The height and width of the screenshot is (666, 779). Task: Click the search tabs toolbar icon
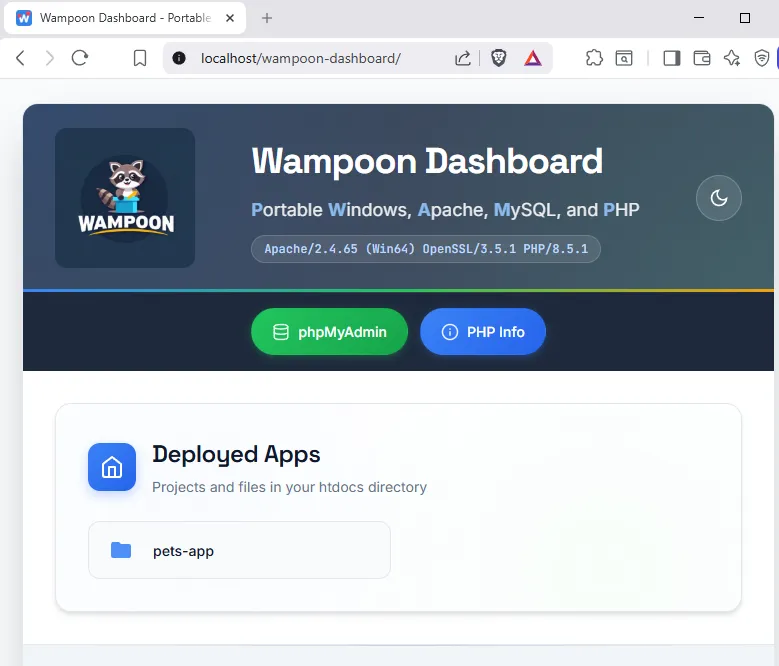(624, 58)
